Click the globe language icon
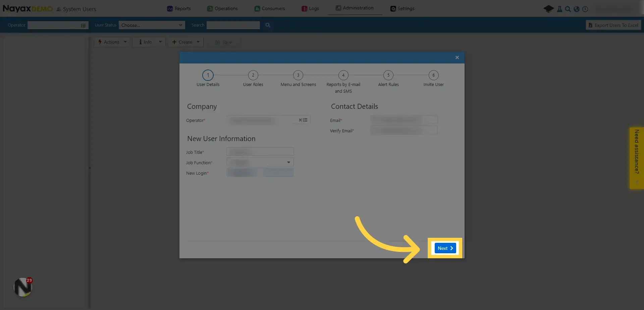The width and height of the screenshot is (644, 310). (x=577, y=9)
